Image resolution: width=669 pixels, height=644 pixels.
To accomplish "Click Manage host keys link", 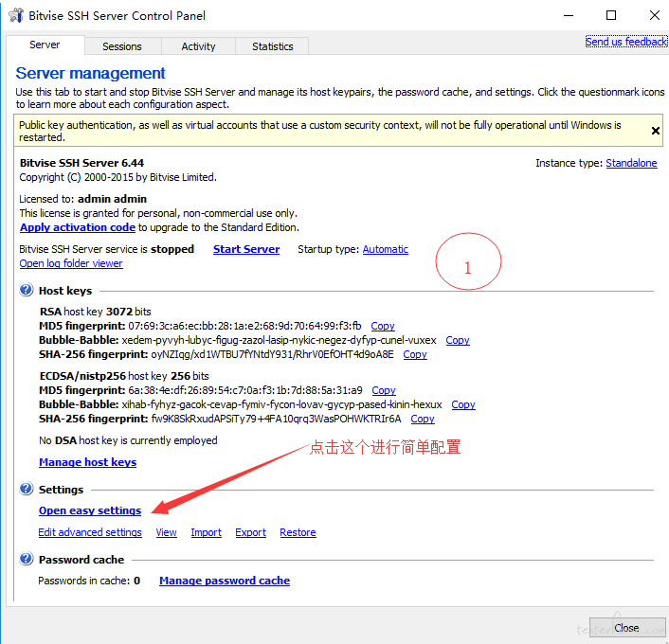I will [88, 462].
